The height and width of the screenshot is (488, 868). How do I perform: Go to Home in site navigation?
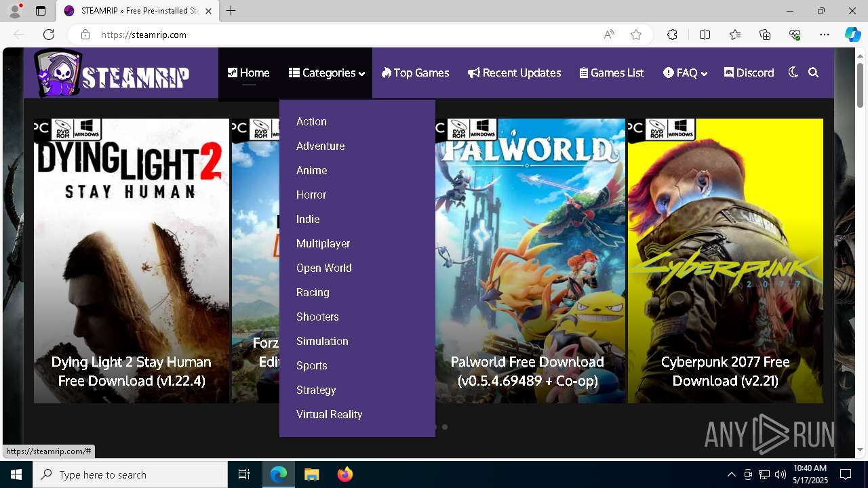(x=248, y=73)
